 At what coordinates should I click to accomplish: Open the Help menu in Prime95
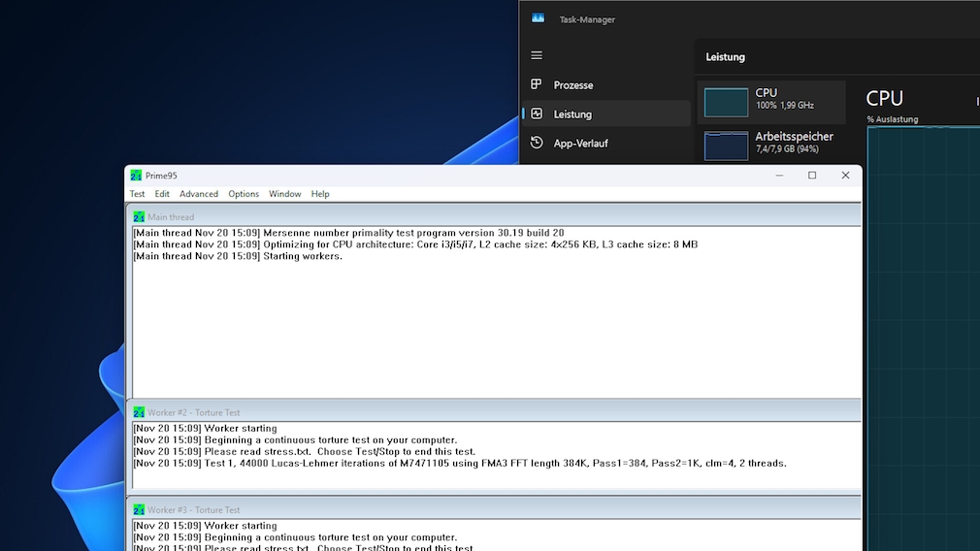[x=320, y=194]
